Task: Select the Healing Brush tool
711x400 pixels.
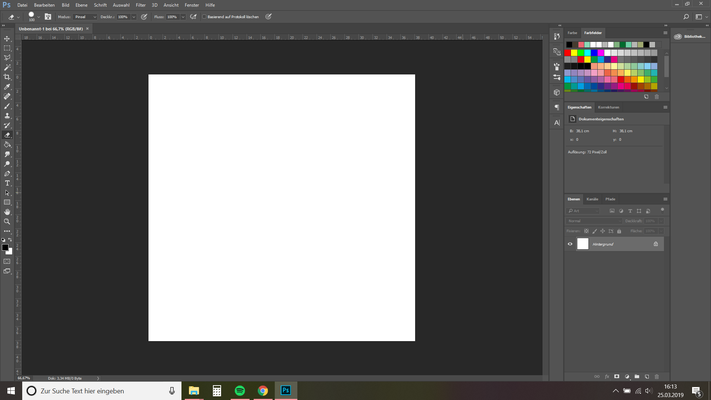Action: click(x=7, y=97)
